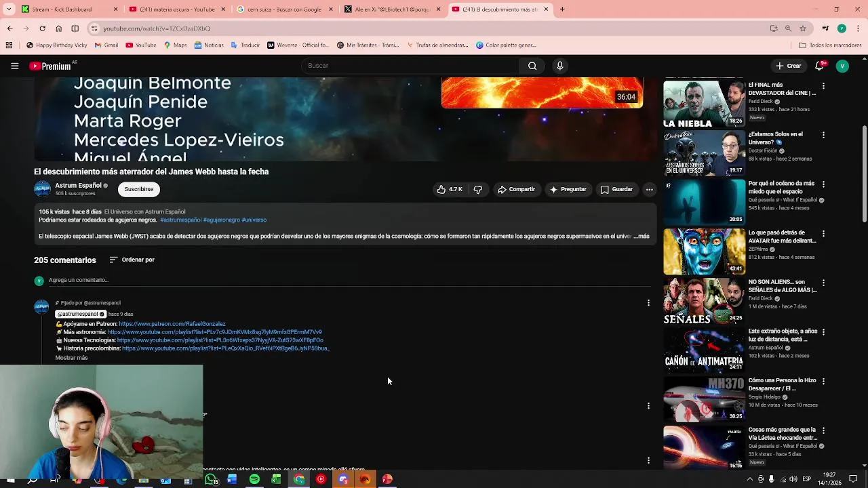868x488 pixels.
Task: Open Excel from the taskbar
Action: click(x=276, y=479)
